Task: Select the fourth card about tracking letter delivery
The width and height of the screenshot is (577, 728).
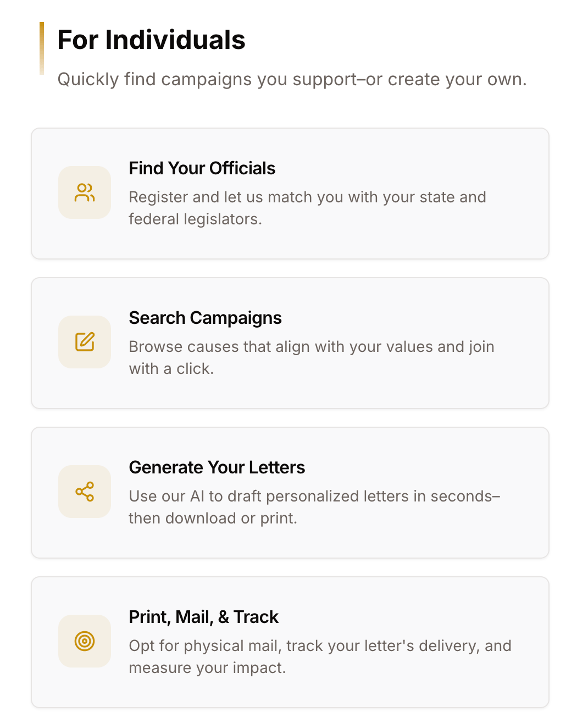Action: tap(290, 642)
